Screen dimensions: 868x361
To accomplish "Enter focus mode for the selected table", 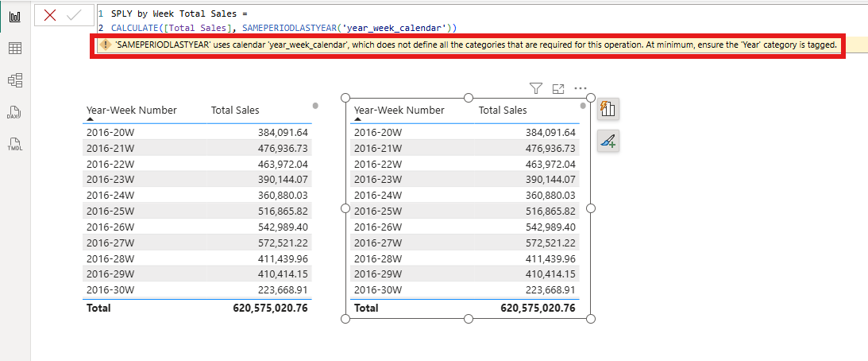I will (558, 88).
